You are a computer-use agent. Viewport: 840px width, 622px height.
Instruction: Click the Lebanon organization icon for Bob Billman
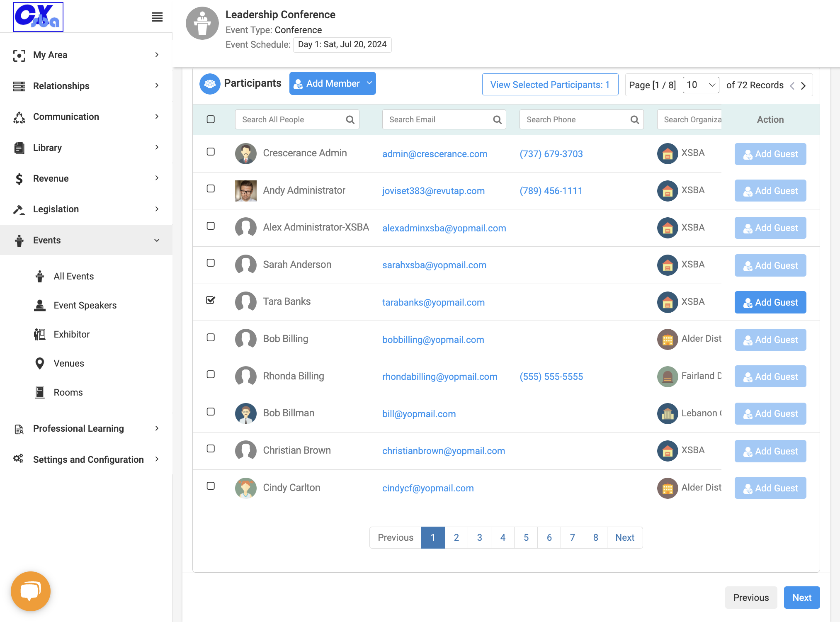(668, 413)
